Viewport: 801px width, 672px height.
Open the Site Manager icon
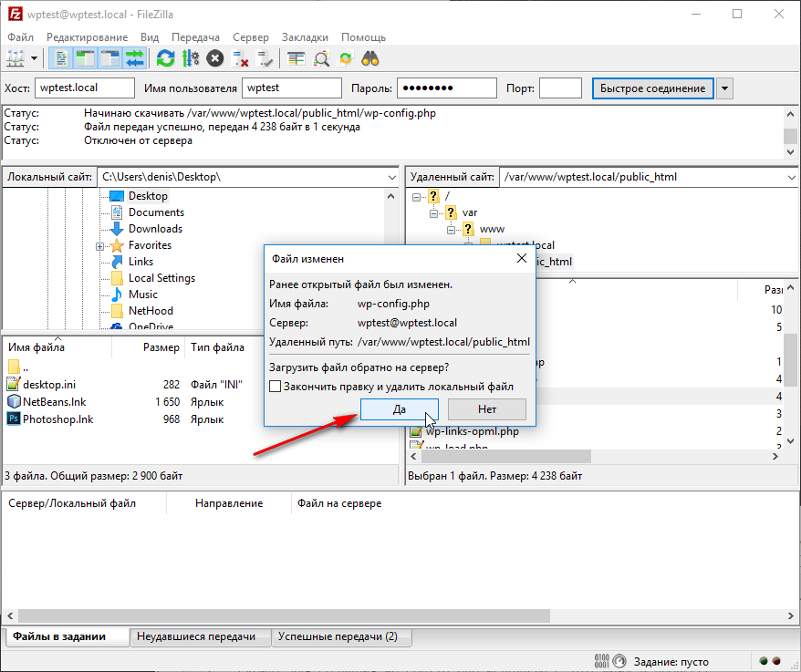coord(16,58)
